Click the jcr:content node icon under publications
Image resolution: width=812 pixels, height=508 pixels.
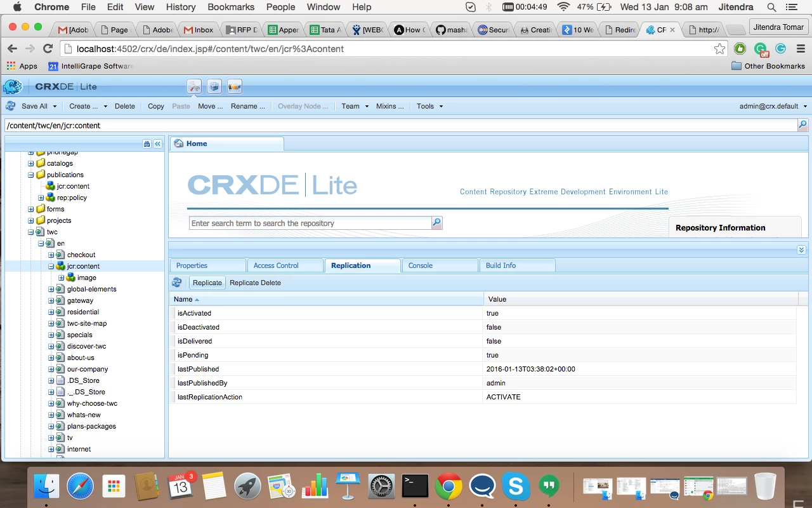coord(50,186)
